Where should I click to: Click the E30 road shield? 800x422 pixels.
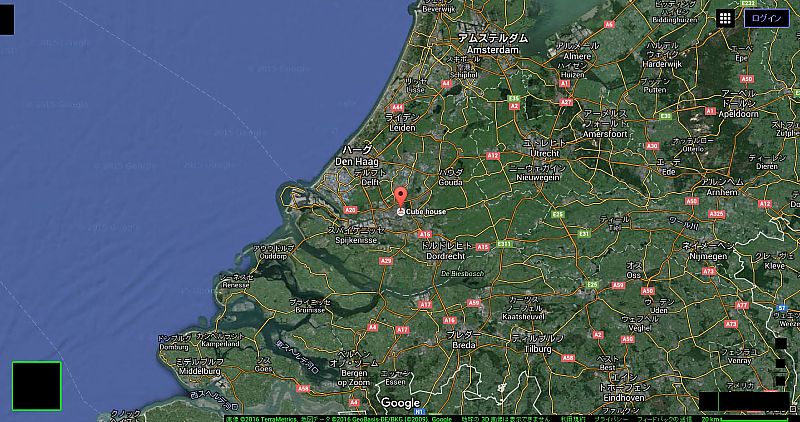tap(665, 116)
